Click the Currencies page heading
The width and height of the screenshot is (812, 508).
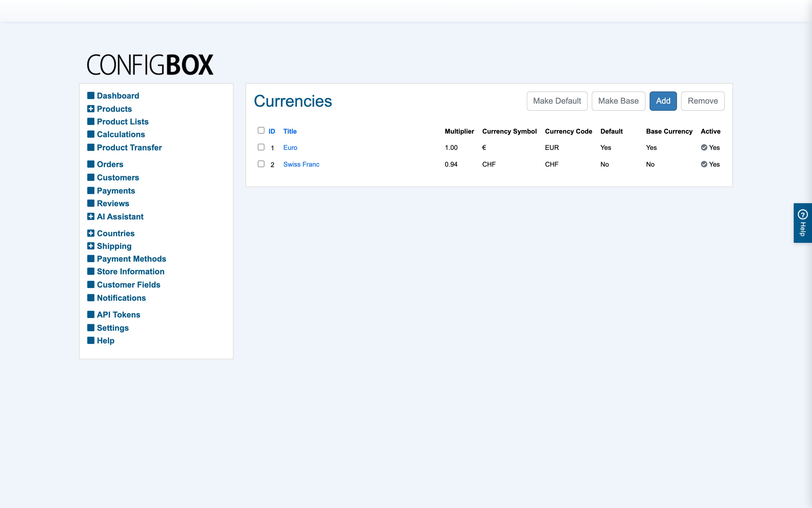(x=293, y=101)
